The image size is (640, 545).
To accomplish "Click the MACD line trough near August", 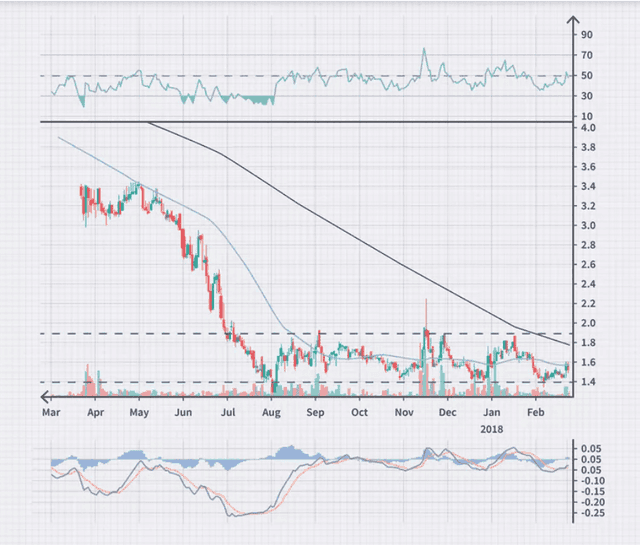I will click(x=235, y=515).
